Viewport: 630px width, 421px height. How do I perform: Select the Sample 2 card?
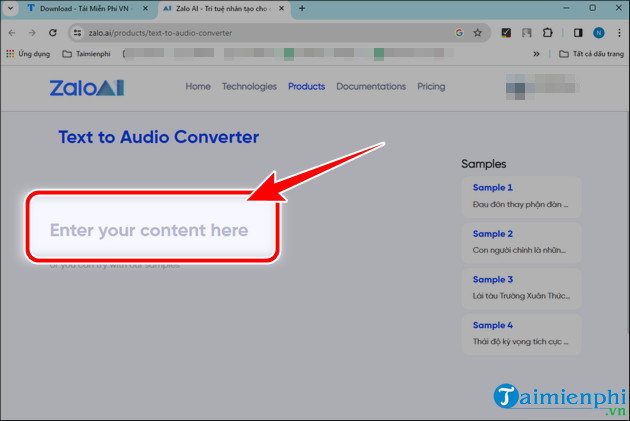[x=522, y=243]
